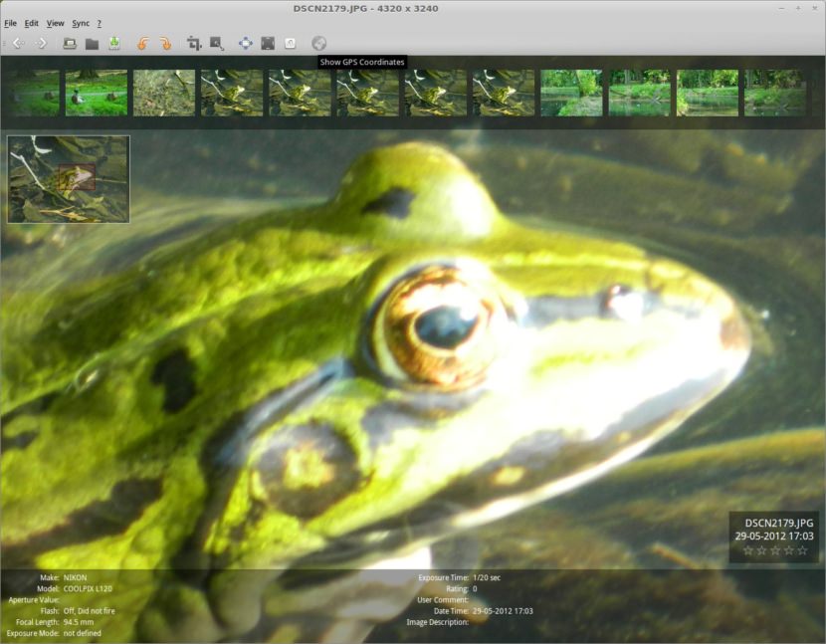826x644 pixels.
Task: Open the Edit menu
Action: (x=32, y=23)
